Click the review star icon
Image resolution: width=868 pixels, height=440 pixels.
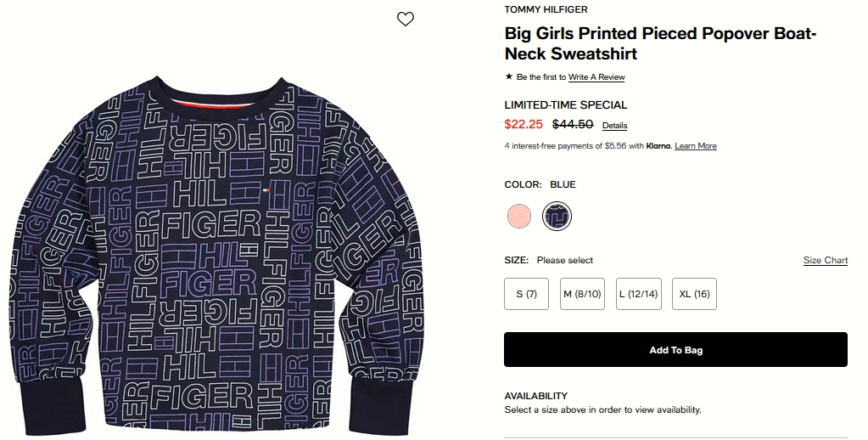(x=509, y=76)
